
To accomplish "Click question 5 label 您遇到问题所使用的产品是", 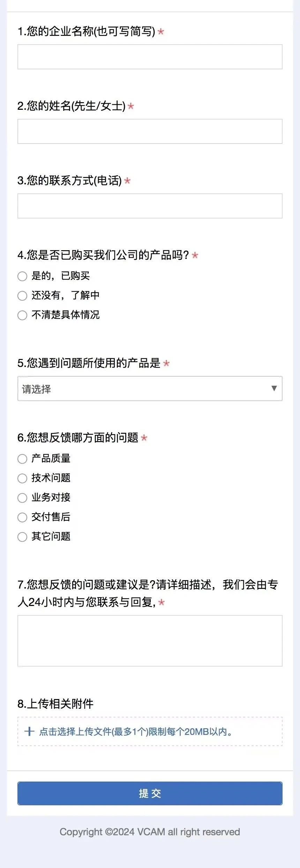I will pos(89,363).
